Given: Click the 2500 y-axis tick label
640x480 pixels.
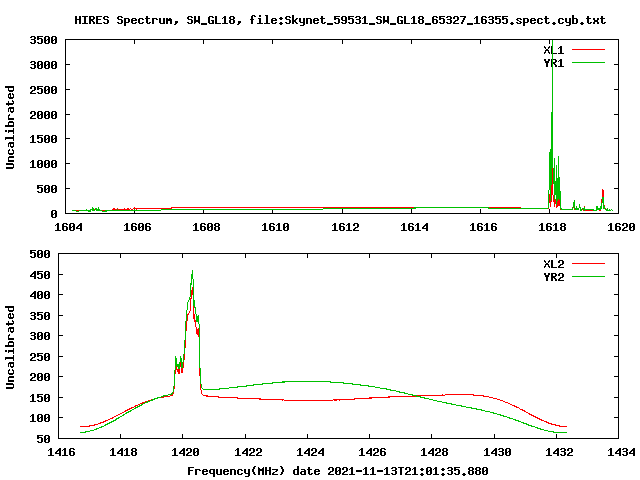Looking at the screenshot, I should click(x=43, y=90).
